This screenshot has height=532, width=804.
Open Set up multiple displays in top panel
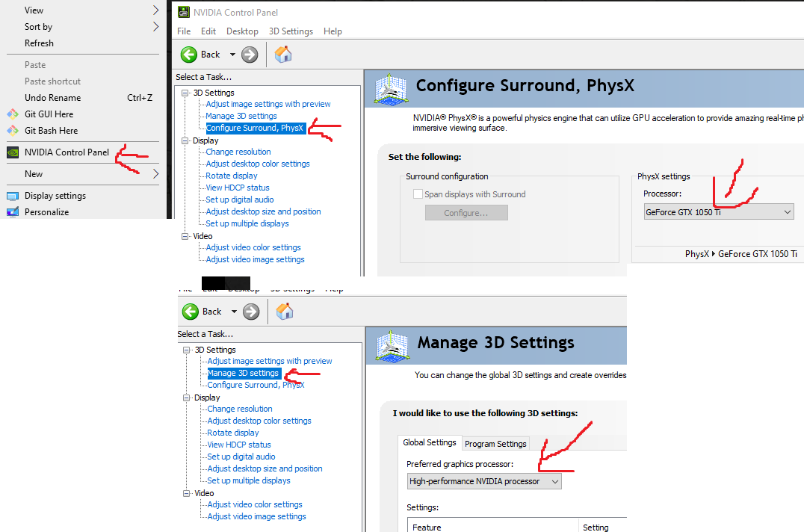(247, 223)
